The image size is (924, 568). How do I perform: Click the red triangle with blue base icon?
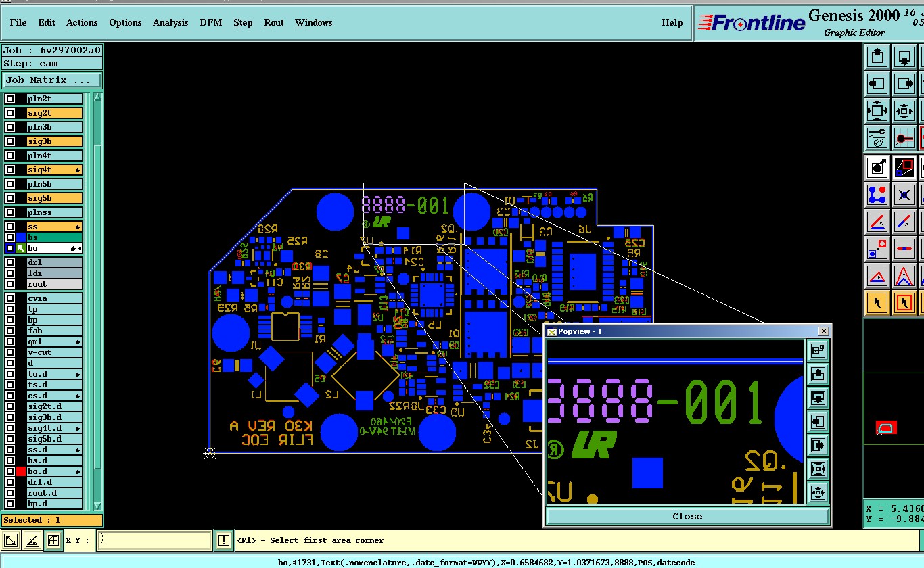[878, 276]
